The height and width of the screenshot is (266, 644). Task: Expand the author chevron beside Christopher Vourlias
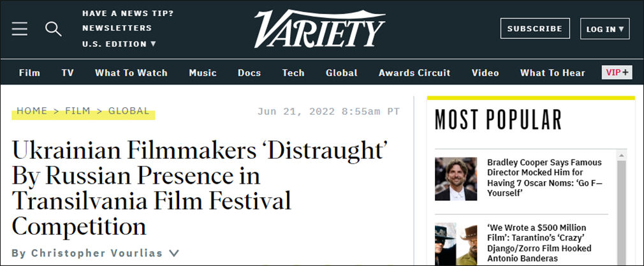coord(174,253)
